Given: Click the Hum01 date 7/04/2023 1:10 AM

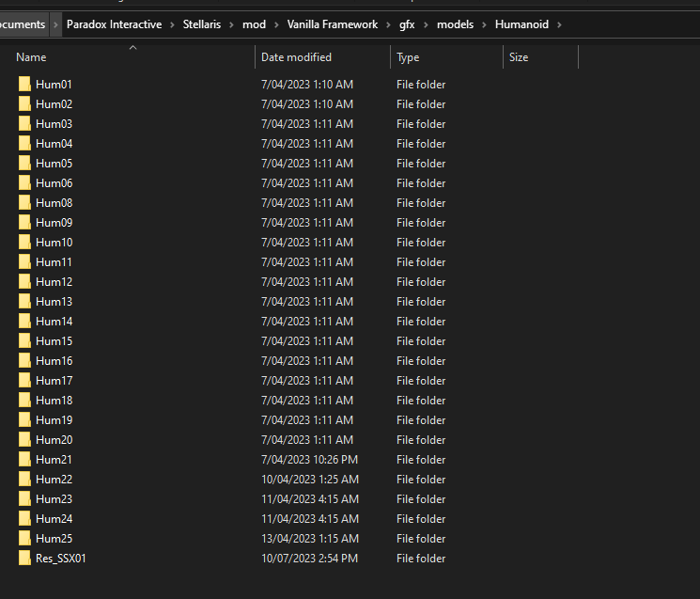Looking at the screenshot, I should click(x=307, y=84).
